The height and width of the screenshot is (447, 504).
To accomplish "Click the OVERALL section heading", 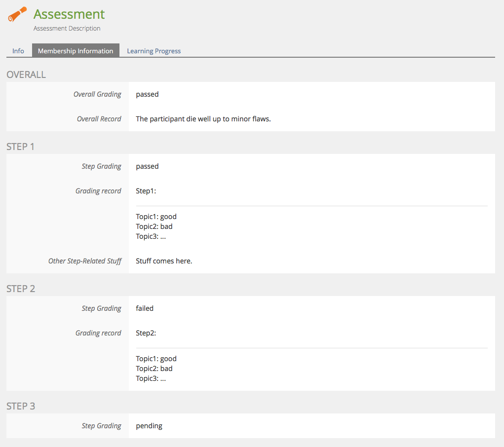I will pos(26,74).
